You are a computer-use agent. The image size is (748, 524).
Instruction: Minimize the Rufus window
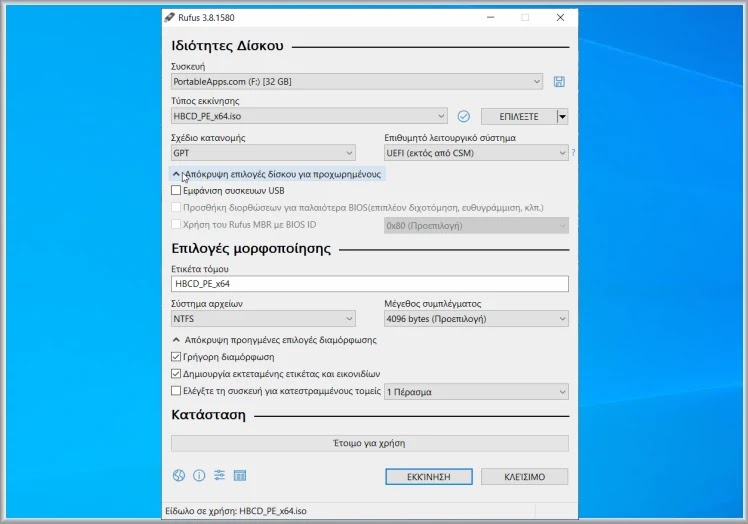[x=490, y=18]
